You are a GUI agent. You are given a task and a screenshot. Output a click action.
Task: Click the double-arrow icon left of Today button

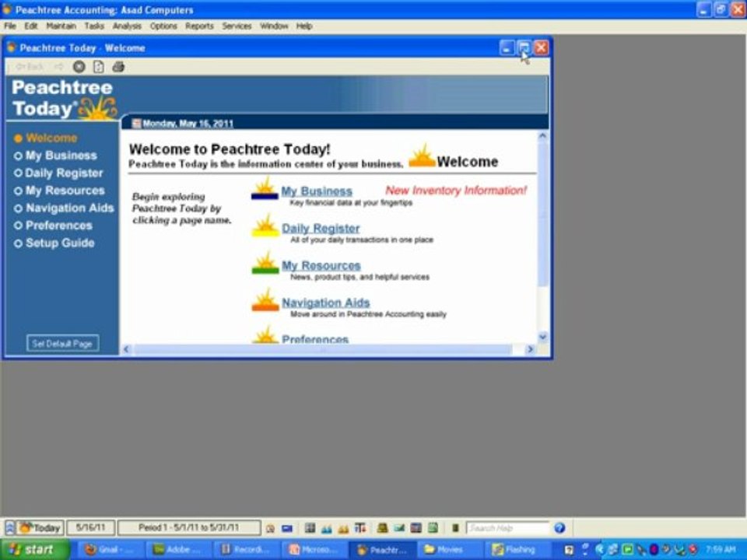coord(9,527)
